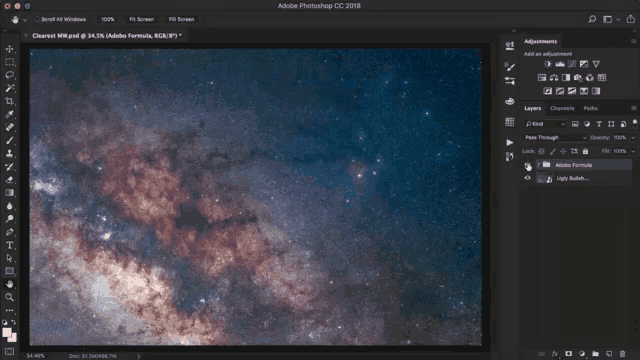Select the Magic Wand tool
Viewport: 640px width, 360px height.
(9, 88)
